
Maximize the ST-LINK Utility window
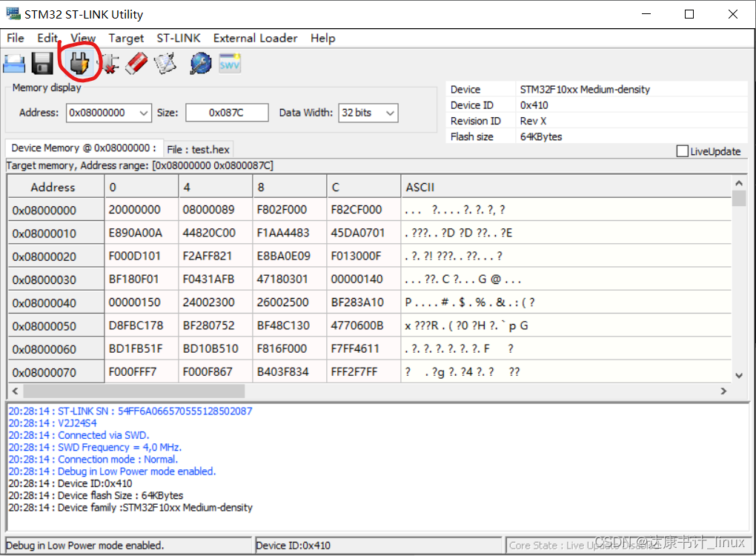tap(689, 14)
